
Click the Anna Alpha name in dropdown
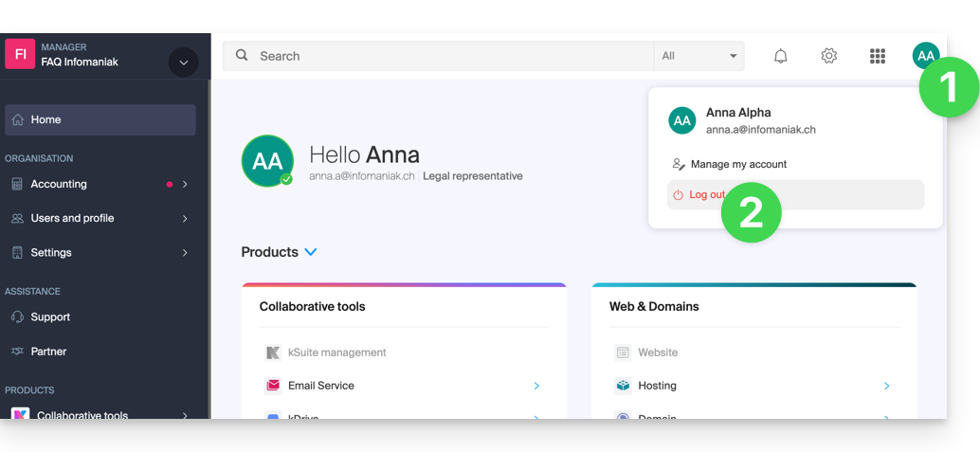tap(738, 113)
